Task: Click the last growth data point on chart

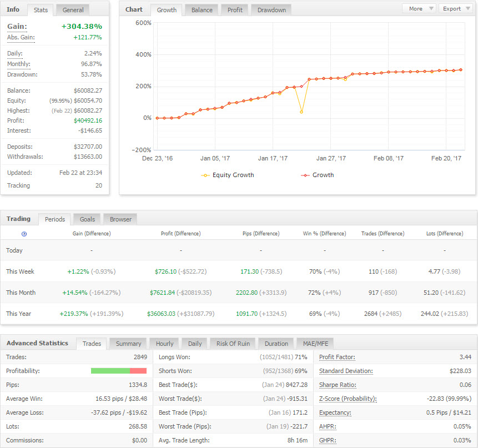Action: pos(461,70)
